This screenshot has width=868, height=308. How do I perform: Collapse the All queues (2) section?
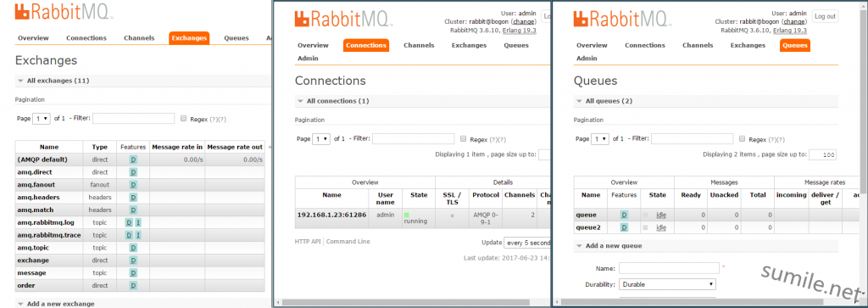[604, 101]
